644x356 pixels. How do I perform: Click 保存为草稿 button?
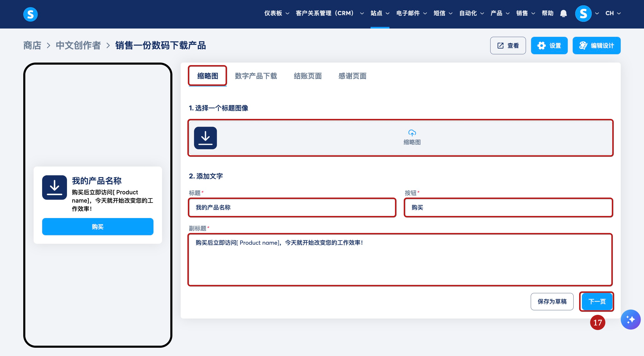(552, 301)
